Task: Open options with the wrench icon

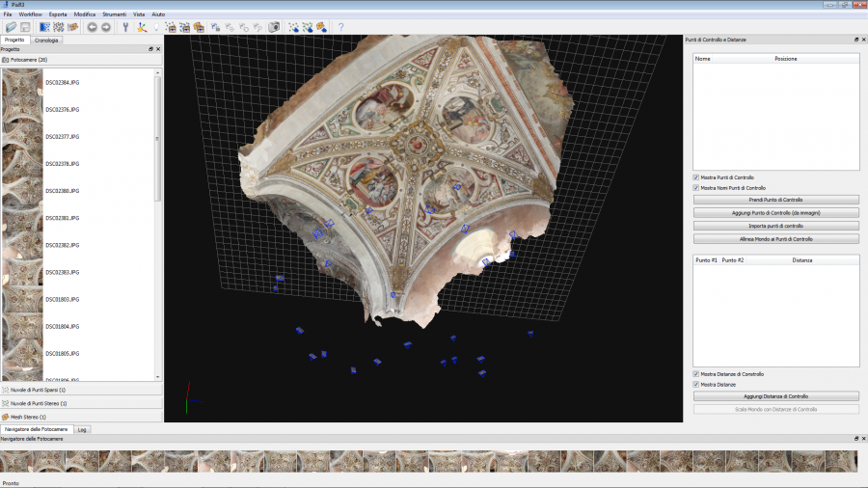Action: 125,27
